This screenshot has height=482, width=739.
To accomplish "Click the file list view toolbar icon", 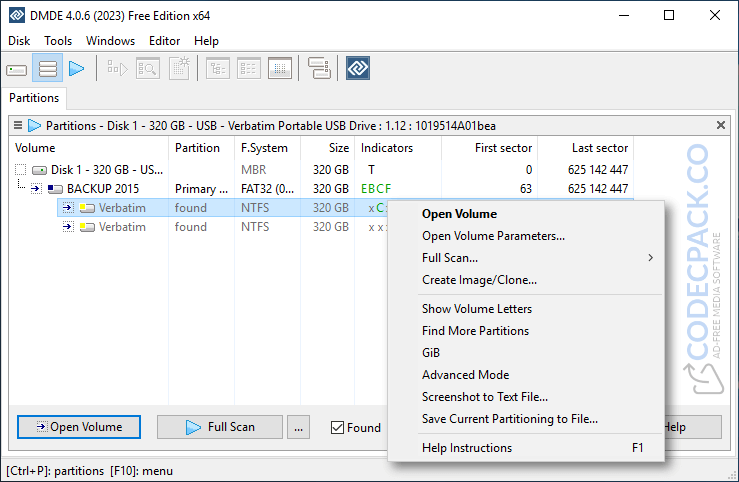I will click(x=249, y=69).
